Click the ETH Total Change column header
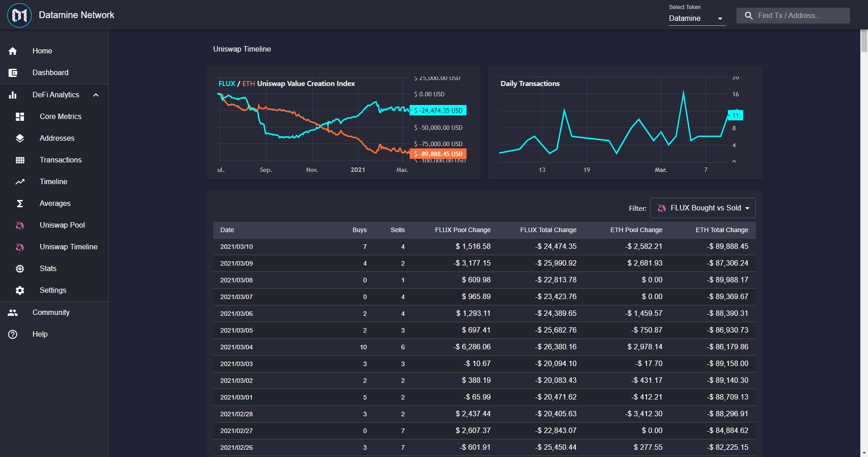The width and height of the screenshot is (868, 457). [x=722, y=230]
